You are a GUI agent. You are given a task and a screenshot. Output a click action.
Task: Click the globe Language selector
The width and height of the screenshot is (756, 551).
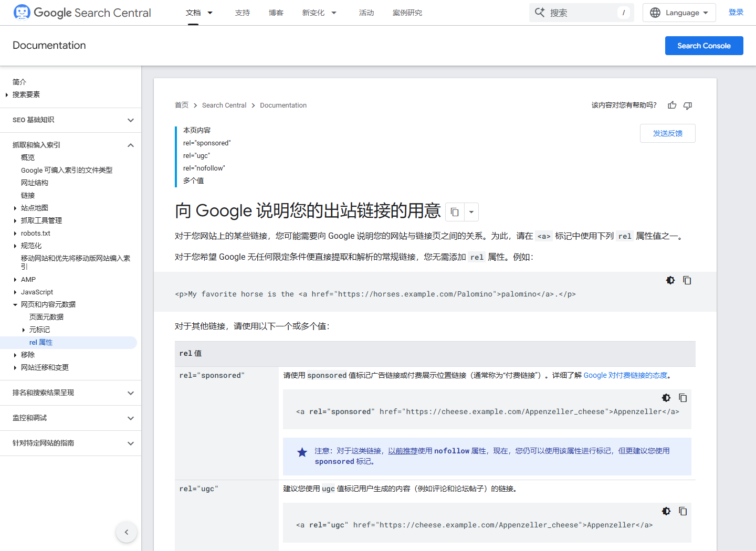679,13
